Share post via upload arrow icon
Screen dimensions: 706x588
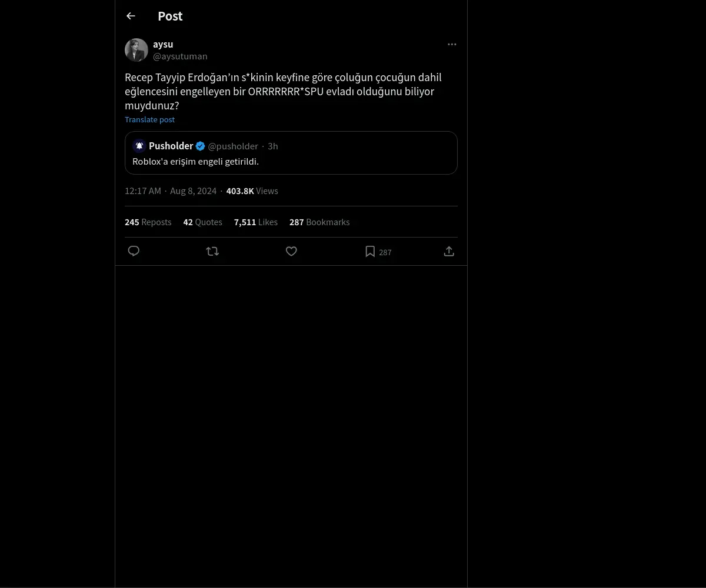449,251
